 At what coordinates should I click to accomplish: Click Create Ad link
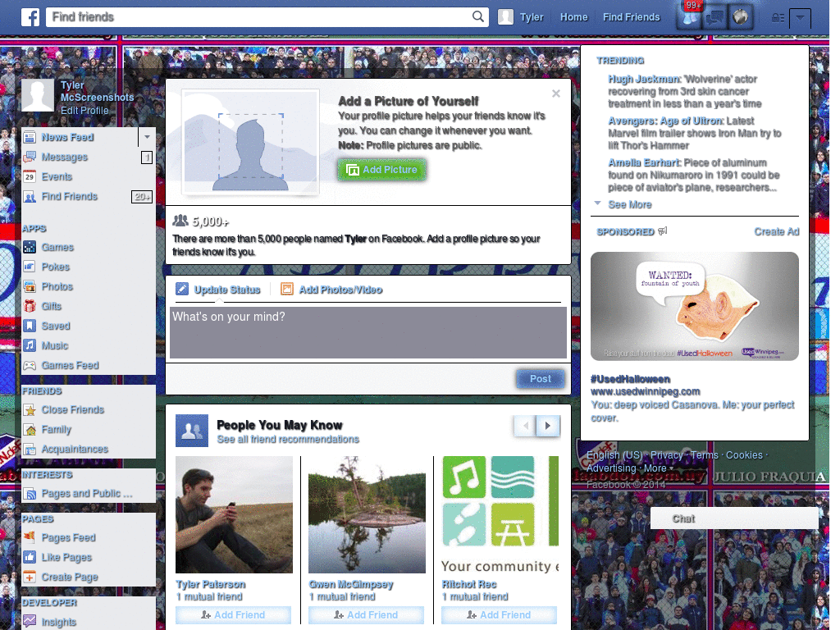(776, 231)
